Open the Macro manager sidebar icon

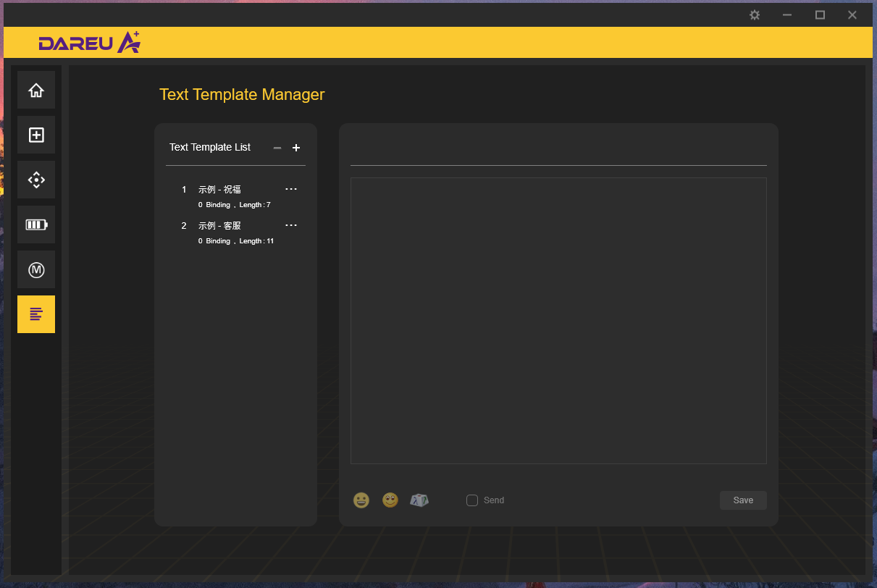tap(36, 269)
